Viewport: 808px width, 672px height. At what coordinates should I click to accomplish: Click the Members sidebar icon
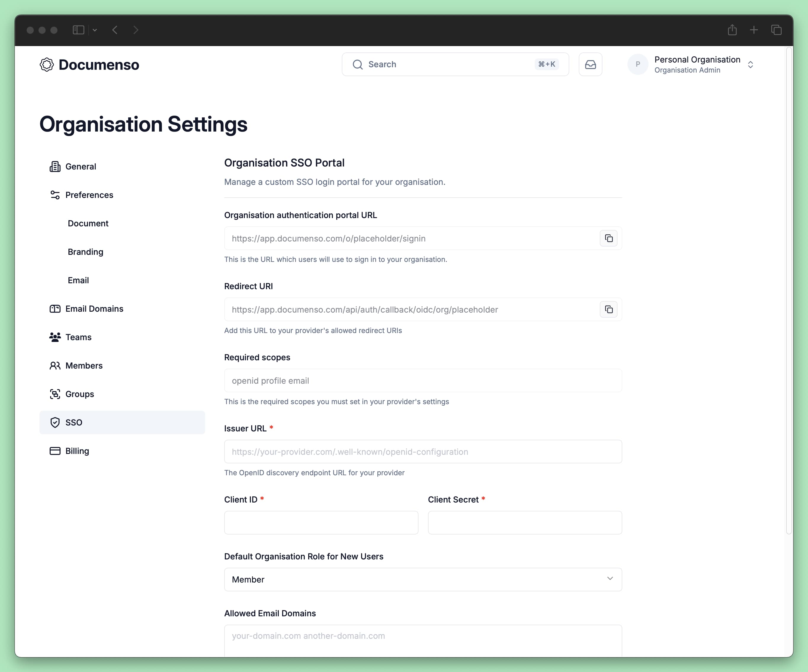(x=54, y=365)
